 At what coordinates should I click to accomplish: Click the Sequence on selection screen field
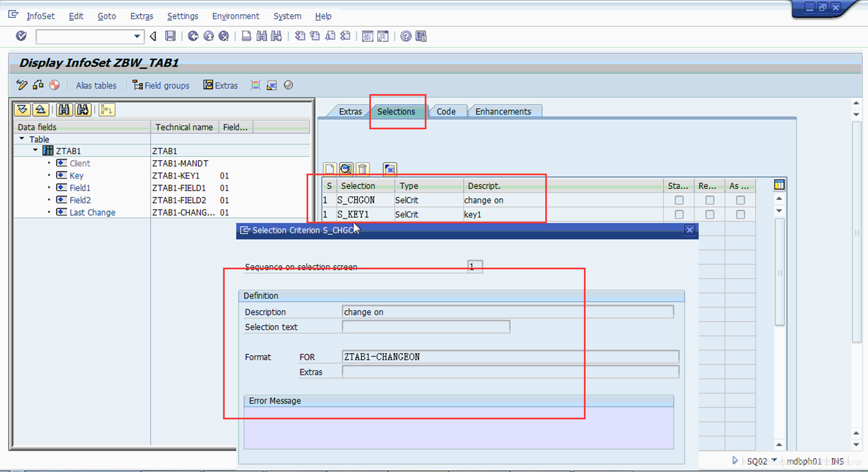[475, 267]
